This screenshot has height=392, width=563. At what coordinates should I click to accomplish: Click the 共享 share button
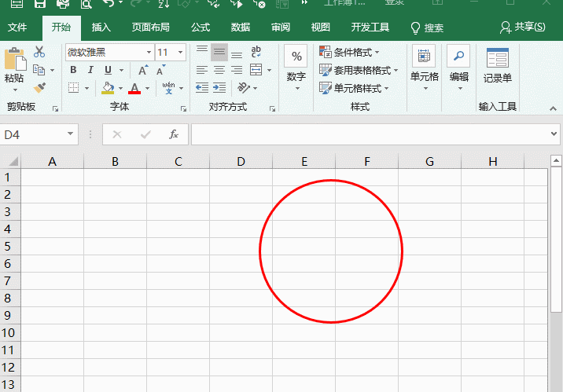(523, 27)
